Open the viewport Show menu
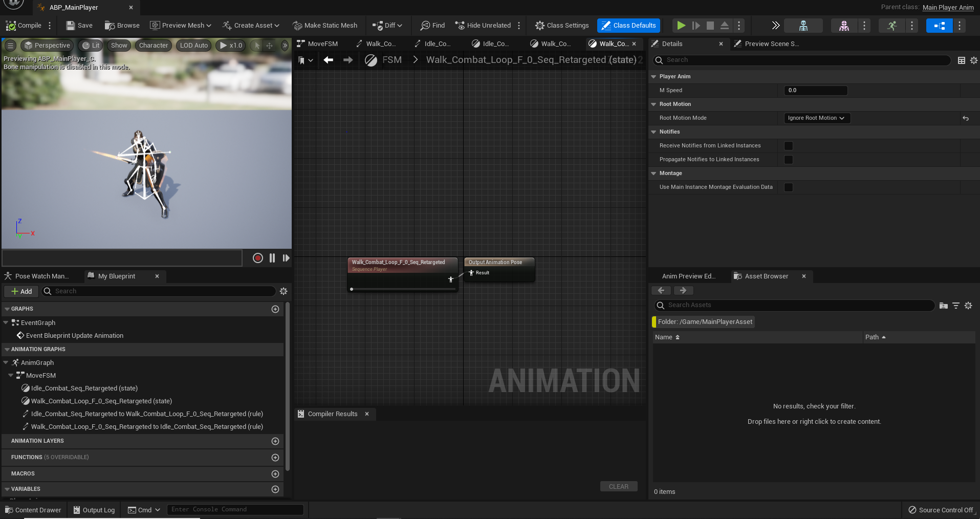The height and width of the screenshot is (519, 980). click(x=119, y=45)
